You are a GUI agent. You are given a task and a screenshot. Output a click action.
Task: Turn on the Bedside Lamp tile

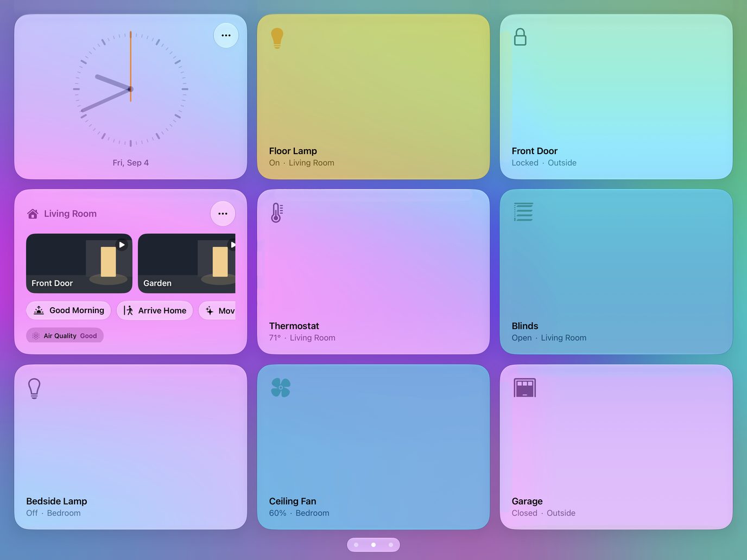[x=131, y=447]
